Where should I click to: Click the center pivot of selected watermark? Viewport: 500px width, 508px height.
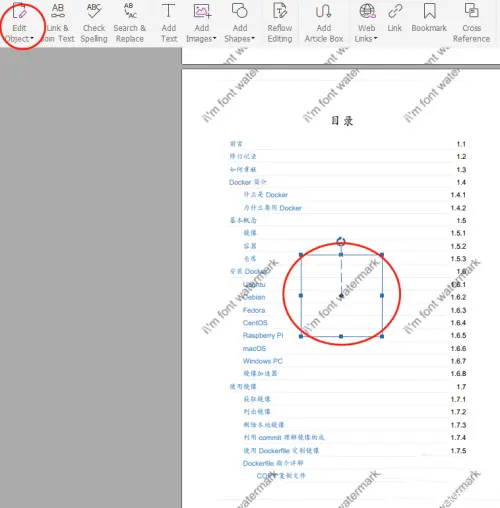tap(341, 296)
